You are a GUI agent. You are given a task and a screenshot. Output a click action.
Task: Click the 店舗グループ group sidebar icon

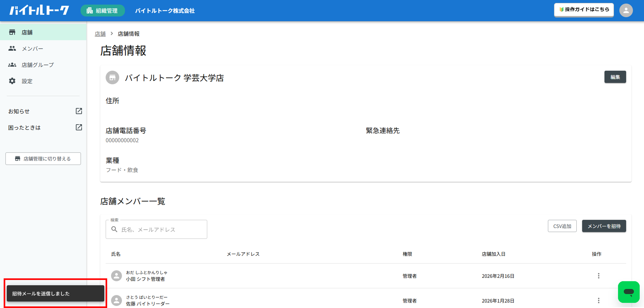point(12,65)
